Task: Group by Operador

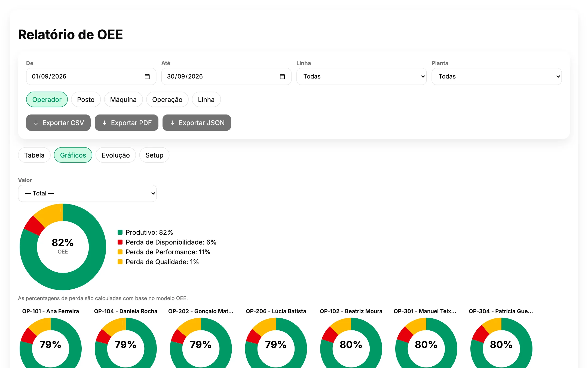Action: [x=47, y=99]
